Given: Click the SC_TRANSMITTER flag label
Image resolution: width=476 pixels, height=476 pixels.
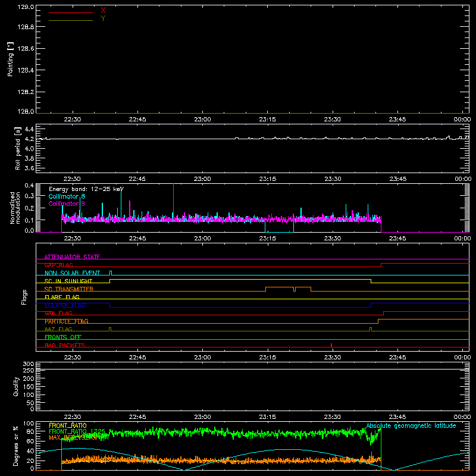Looking at the screenshot, I should pos(69,289).
